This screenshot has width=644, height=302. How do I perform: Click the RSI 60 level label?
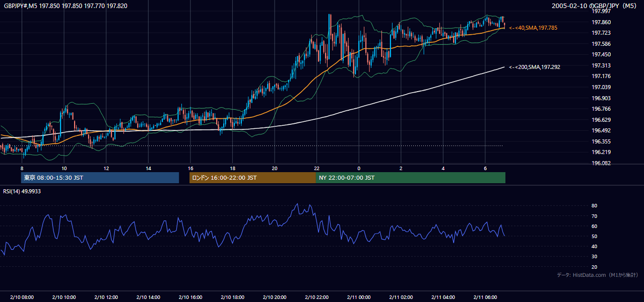[595, 226]
